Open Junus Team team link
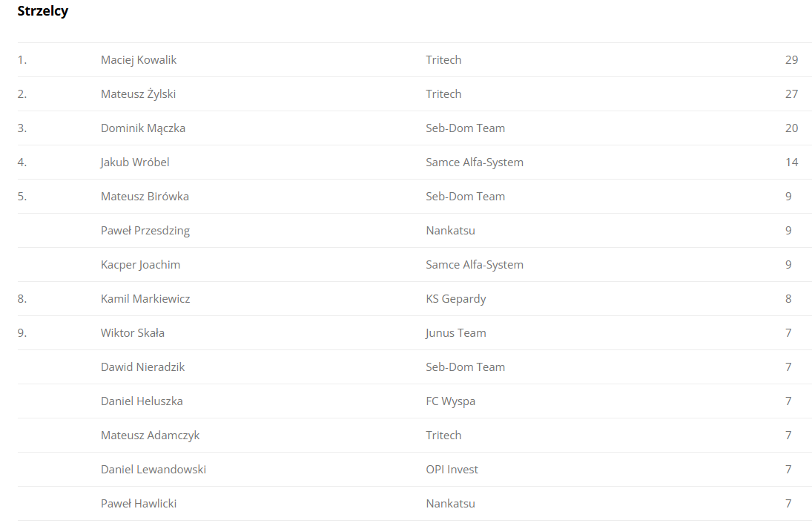This screenshot has height=529, width=812. pos(456,333)
